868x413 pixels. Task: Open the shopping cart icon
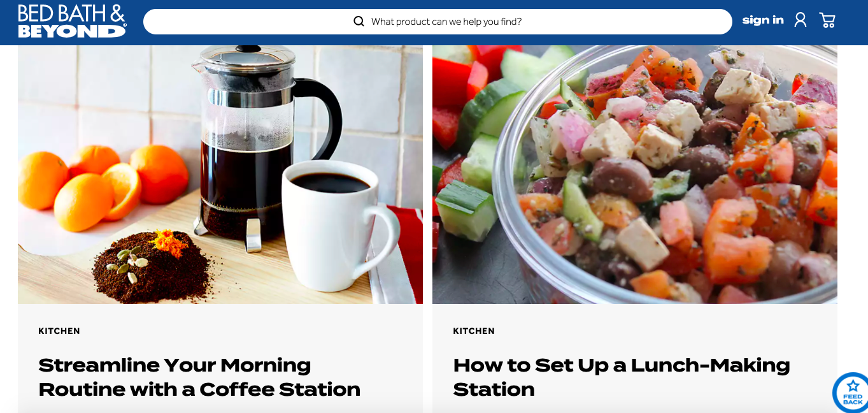pyautogui.click(x=827, y=20)
